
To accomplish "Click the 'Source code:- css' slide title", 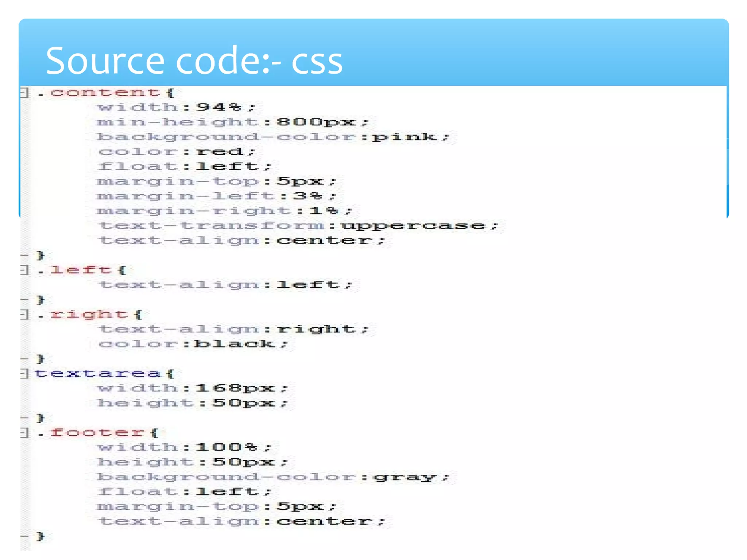I will click(194, 61).
